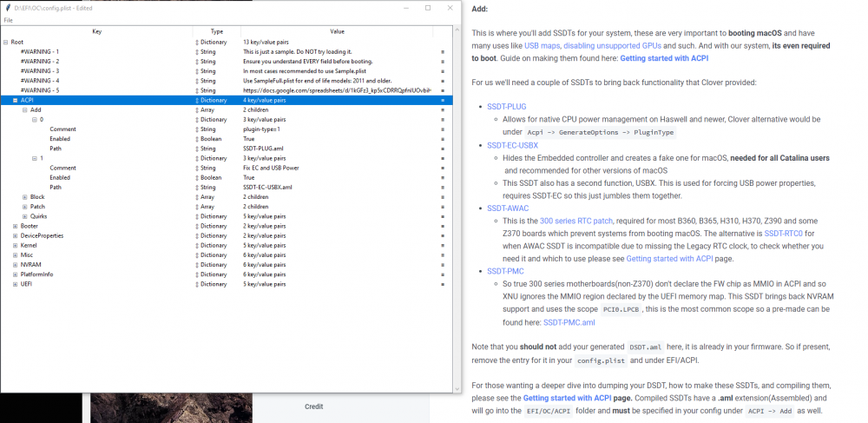The width and height of the screenshot is (868, 423).
Task: Click type arrows beside #WARNING - 1 String
Action: click(x=196, y=51)
